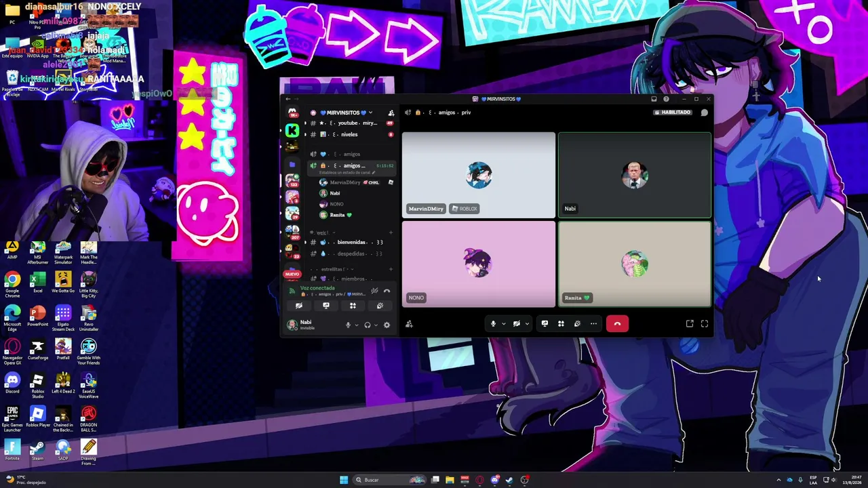Open the green K server icon

(292, 130)
